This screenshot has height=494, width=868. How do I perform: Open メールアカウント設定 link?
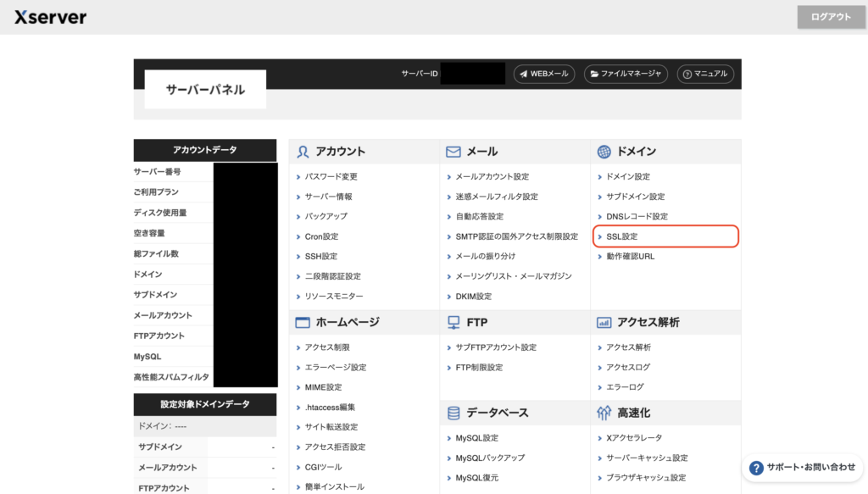click(492, 176)
